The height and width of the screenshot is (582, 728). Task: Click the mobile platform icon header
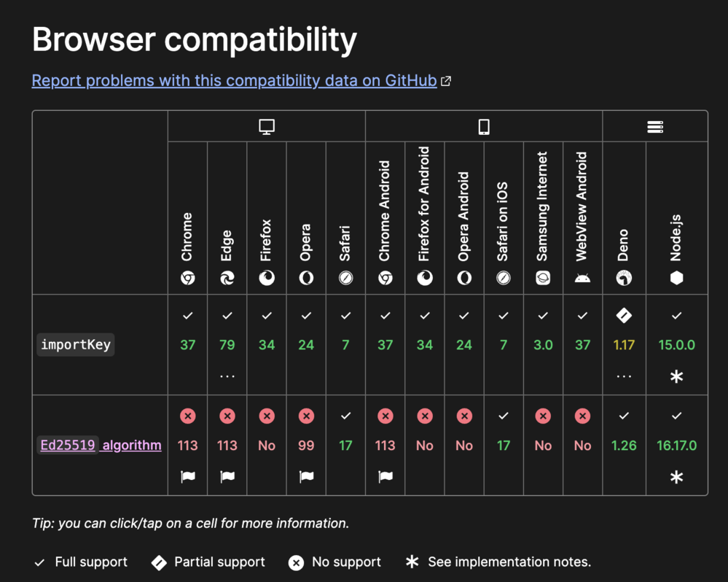(x=484, y=127)
